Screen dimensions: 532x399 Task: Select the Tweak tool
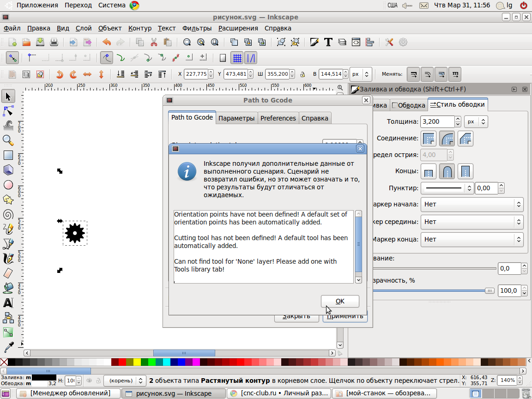(8, 126)
